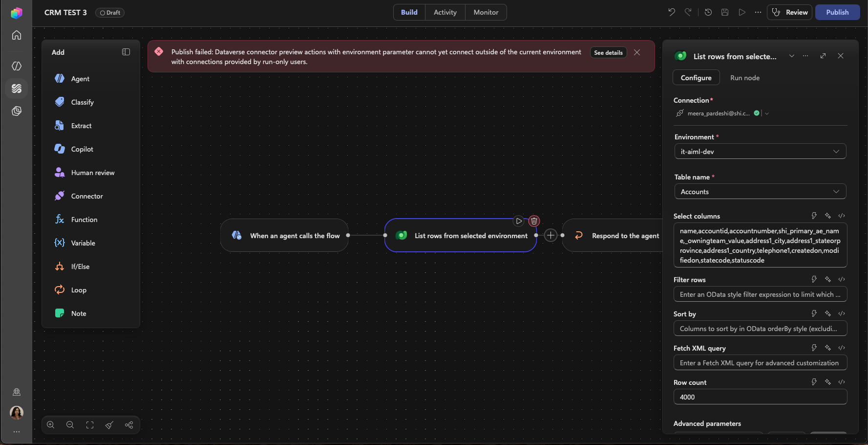Viewport: 868px width, 445px height.
Task: Add a Note to canvas
Action: [x=91, y=313]
